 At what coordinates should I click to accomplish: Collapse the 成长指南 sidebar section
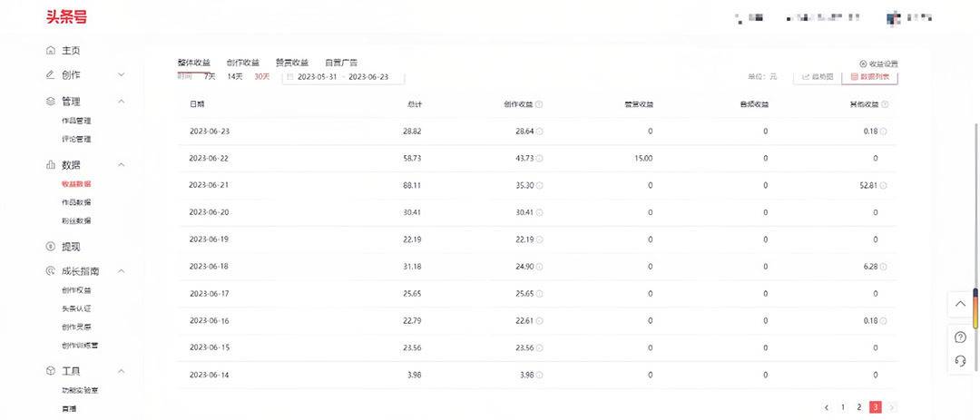pos(122,271)
